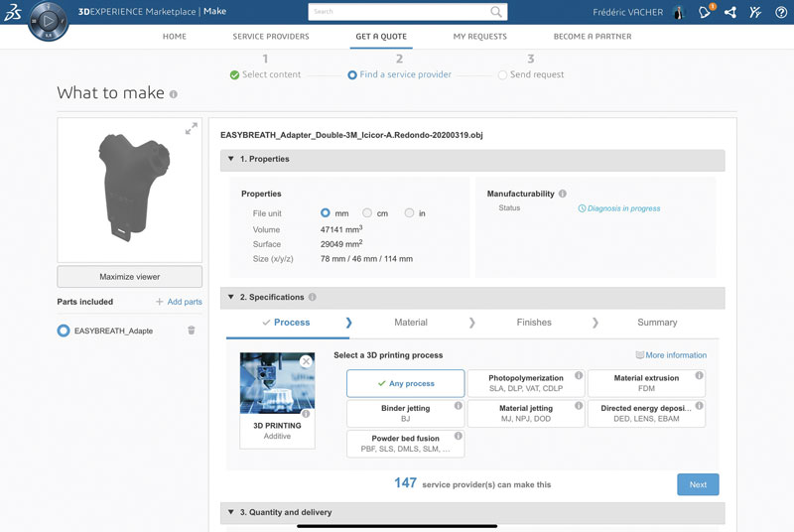Go to HOME menu

point(175,37)
